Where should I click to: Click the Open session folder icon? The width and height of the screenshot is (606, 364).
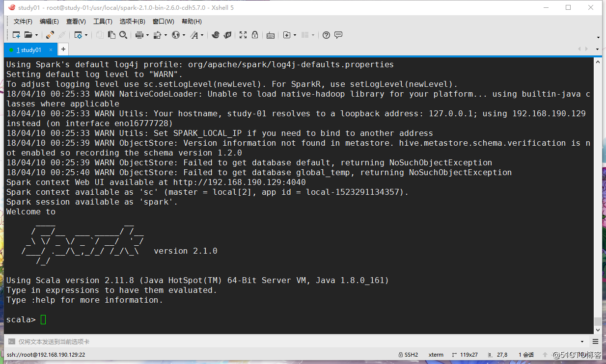click(28, 35)
